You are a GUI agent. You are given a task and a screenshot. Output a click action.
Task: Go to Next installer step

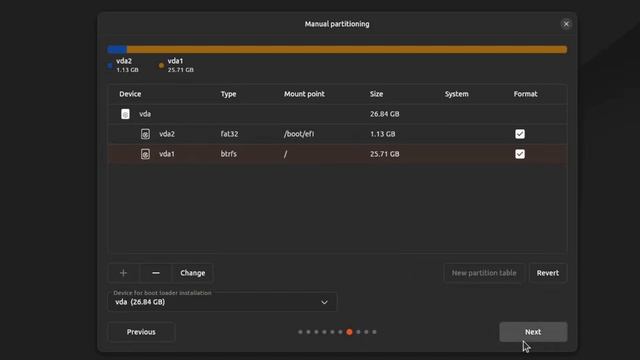(x=533, y=332)
